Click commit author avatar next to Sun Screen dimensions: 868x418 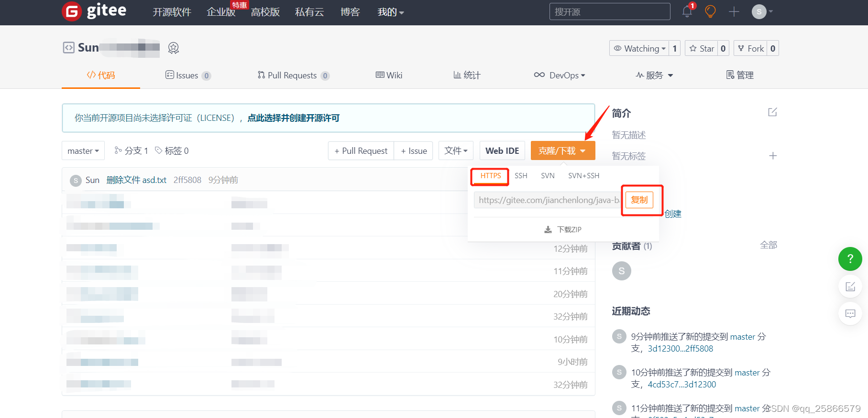[76, 180]
